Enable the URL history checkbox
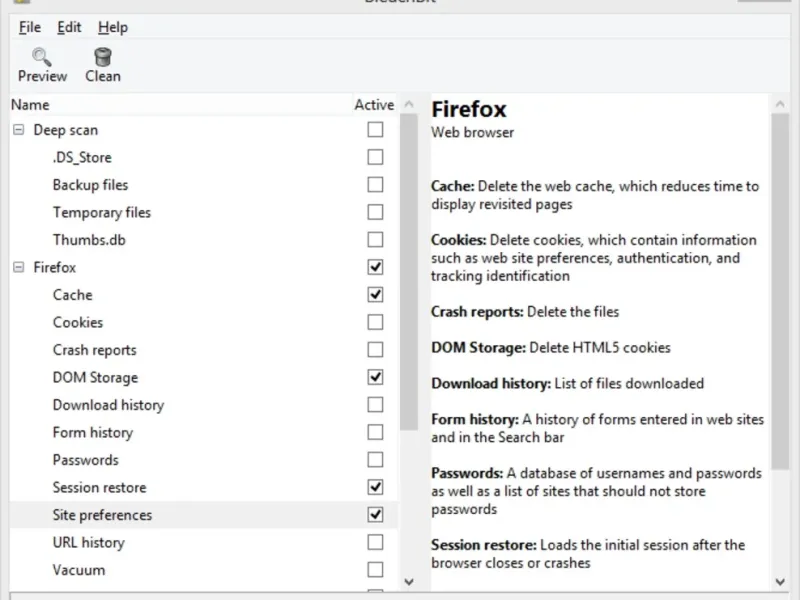Image resolution: width=800 pixels, height=600 pixels. click(x=375, y=542)
